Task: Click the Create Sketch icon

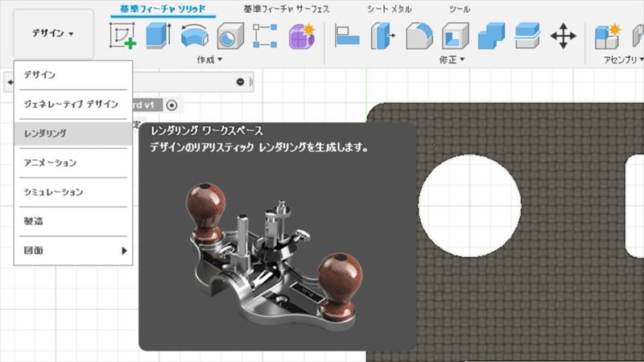Action: (x=123, y=36)
